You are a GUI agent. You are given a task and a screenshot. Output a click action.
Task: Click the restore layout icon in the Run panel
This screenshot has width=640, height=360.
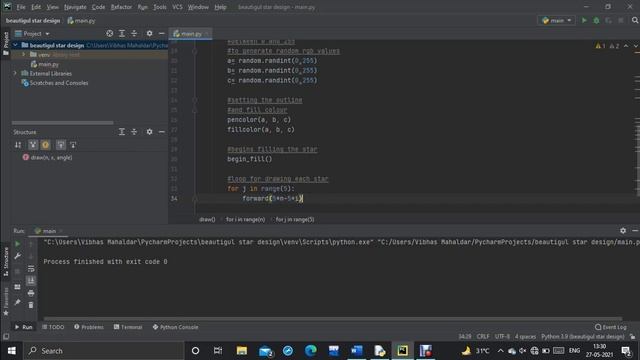(17, 287)
